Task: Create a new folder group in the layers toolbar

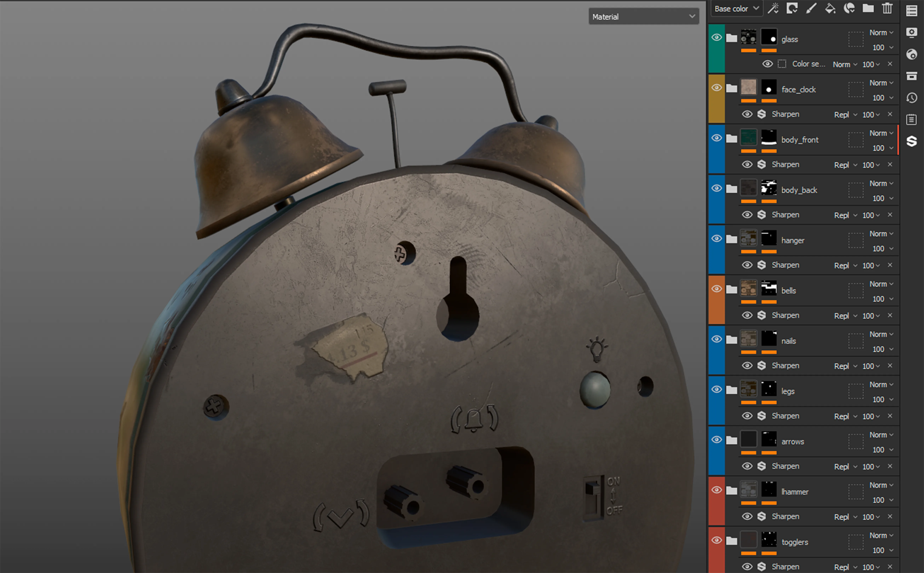Action: [868, 8]
